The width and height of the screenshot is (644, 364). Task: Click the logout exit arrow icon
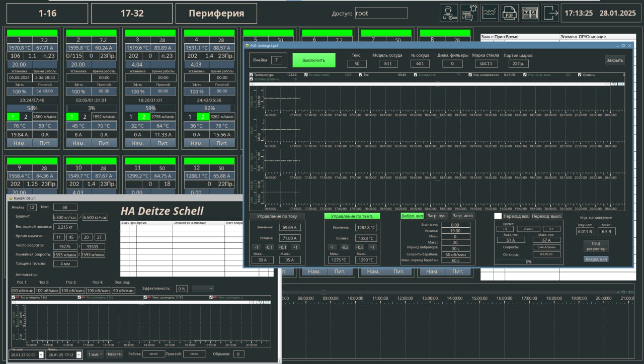(x=550, y=13)
